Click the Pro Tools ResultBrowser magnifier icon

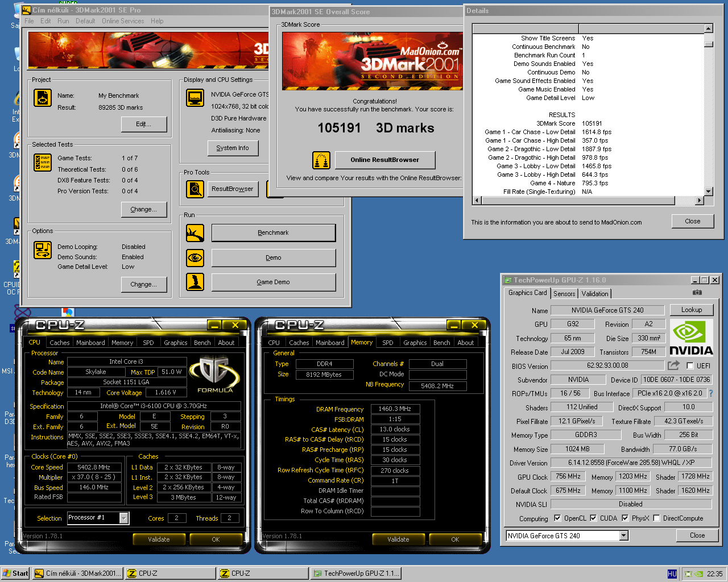click(x=195, y=189)
